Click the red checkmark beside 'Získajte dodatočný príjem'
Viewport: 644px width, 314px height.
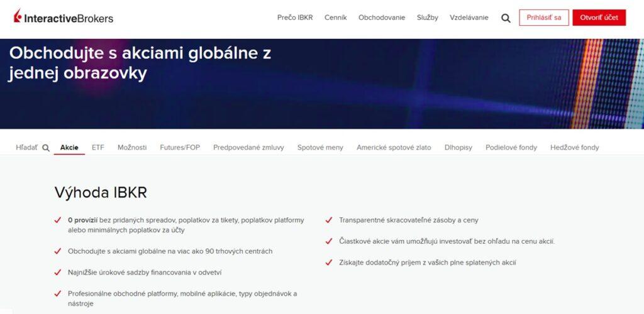coord(328,263)
